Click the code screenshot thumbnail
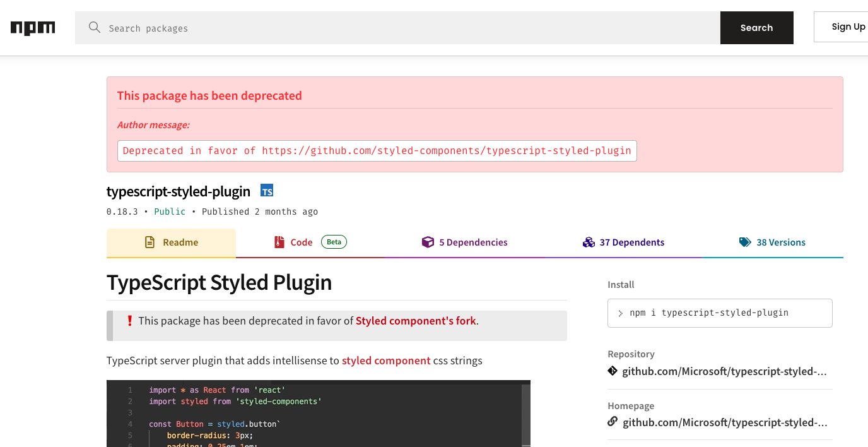 (x=319, y=414)
